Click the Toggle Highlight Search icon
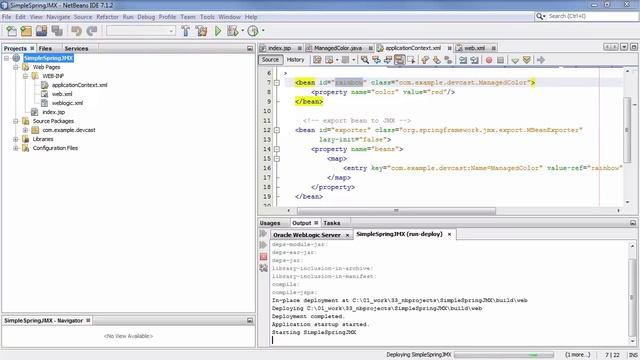The image size is (640, 360). pyautogui.click(x=400, y=60)
